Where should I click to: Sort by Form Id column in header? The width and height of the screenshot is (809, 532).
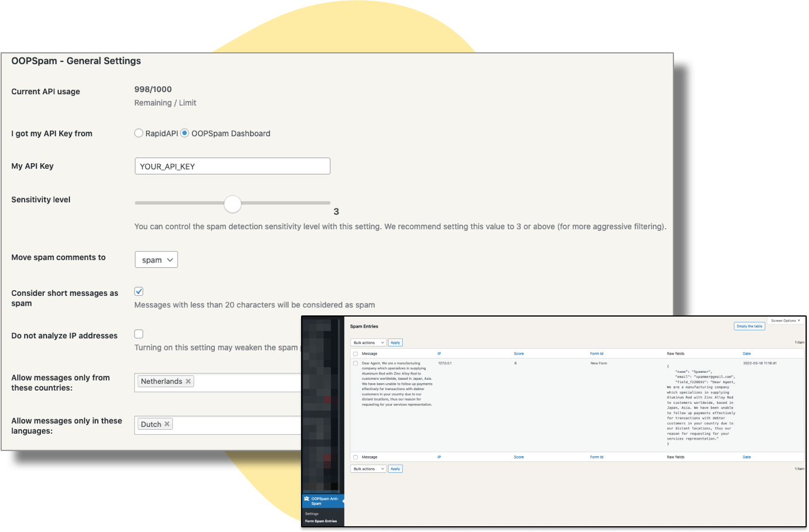596,354
